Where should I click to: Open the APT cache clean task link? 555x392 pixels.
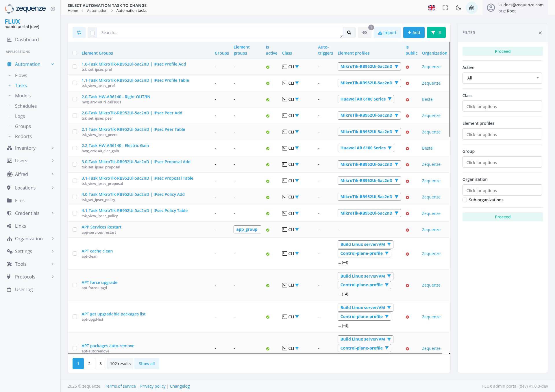tap(97, 251)
